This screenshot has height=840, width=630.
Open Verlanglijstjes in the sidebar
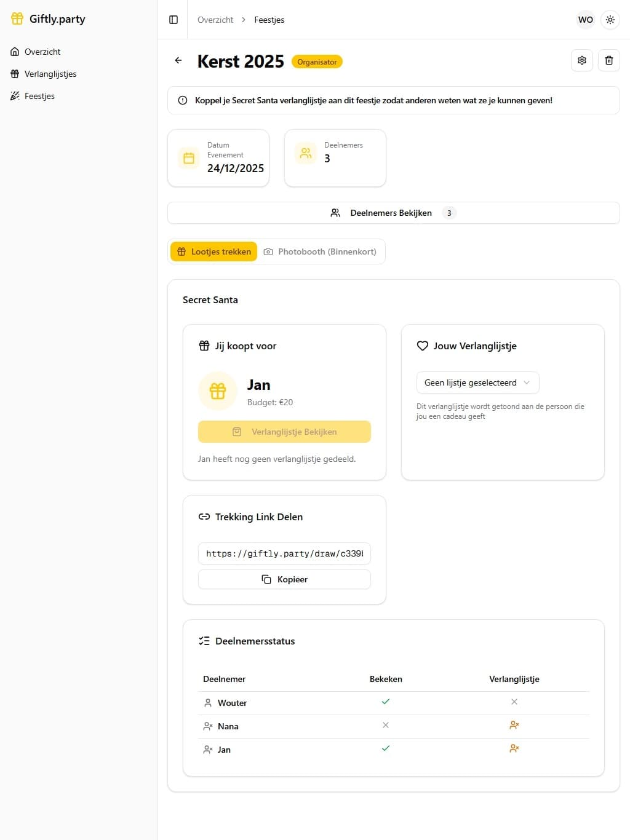[50, 74]
